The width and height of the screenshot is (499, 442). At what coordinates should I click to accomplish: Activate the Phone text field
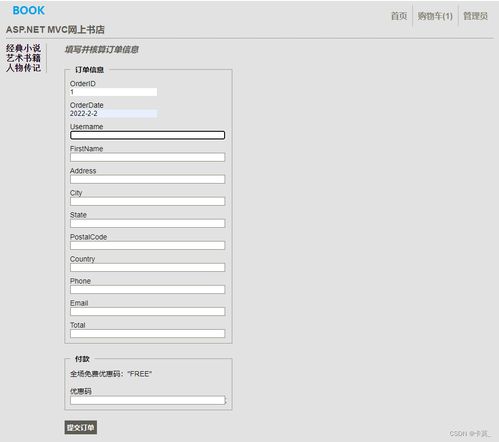tap(147, 289)
